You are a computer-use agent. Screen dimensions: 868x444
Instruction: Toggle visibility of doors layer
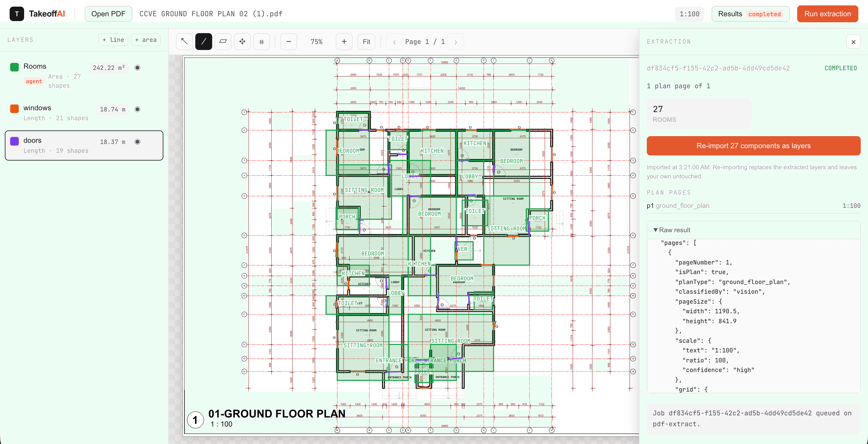point(137,142)
